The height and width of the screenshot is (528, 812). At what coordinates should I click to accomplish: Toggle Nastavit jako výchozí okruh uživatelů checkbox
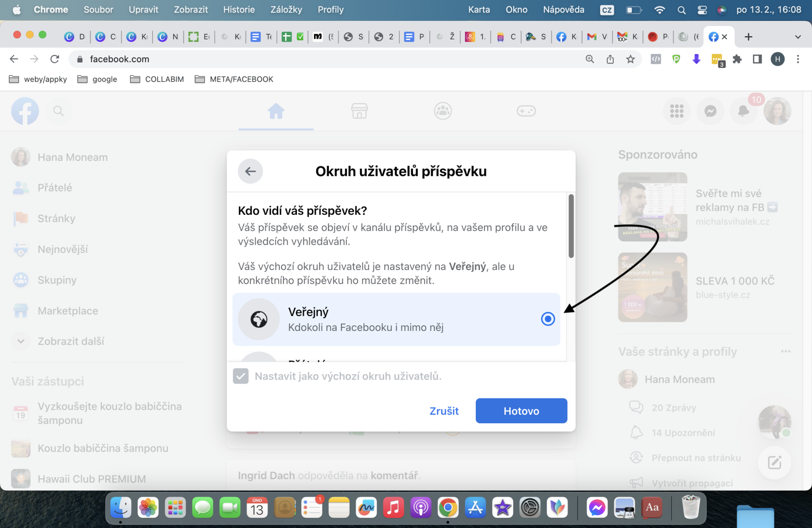pyautogui.click(x=241, y=376)
